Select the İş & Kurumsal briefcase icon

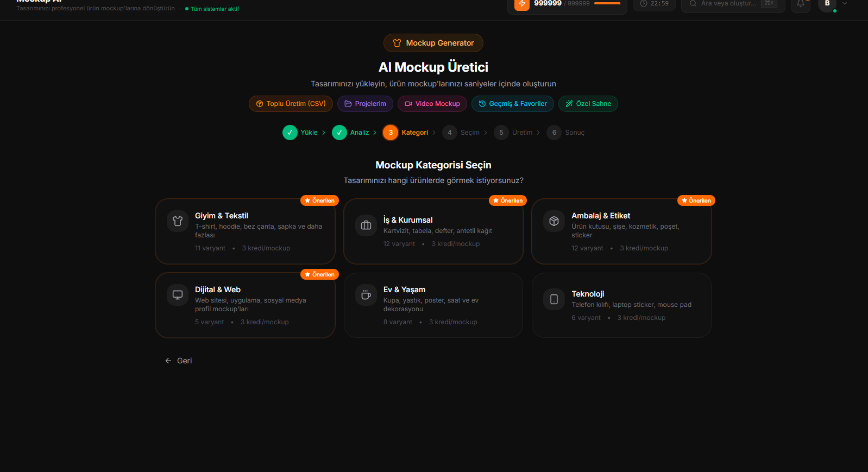tap(366, 225)
